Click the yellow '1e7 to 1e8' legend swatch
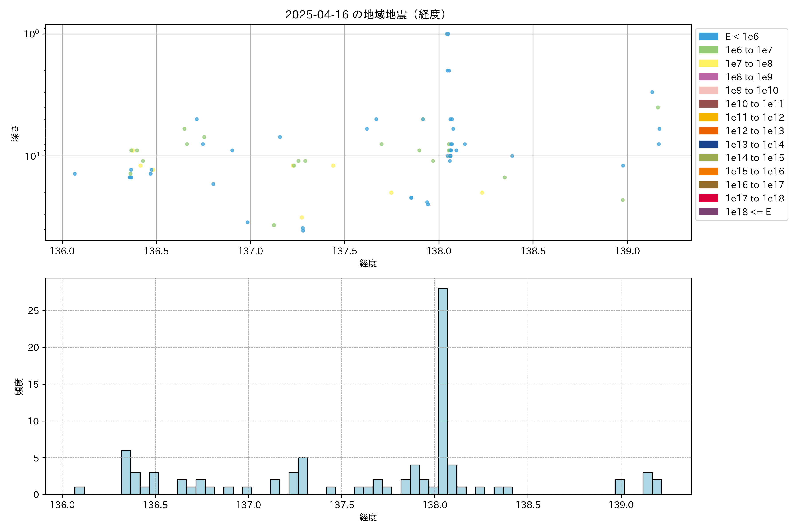The width and height of the screenshot is (798, 532). point(708,63)
